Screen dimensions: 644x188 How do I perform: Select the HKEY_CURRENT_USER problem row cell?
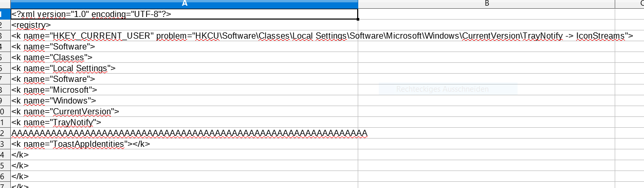pyautogui.click(x=185, y=36)
